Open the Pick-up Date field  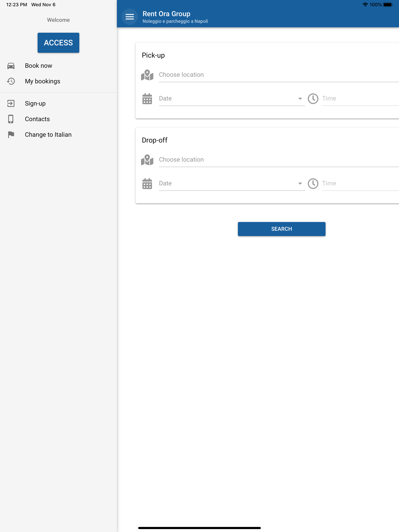[232, 99]
